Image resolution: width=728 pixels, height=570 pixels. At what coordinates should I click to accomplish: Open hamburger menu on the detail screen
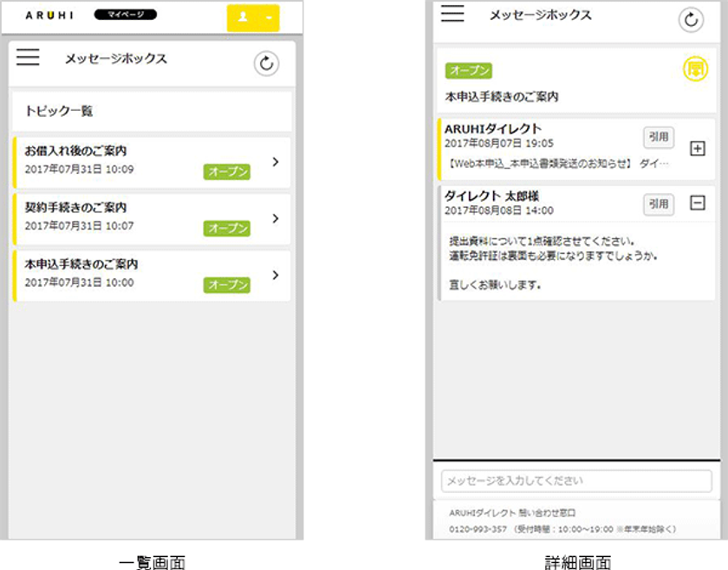tap(452, 14)
